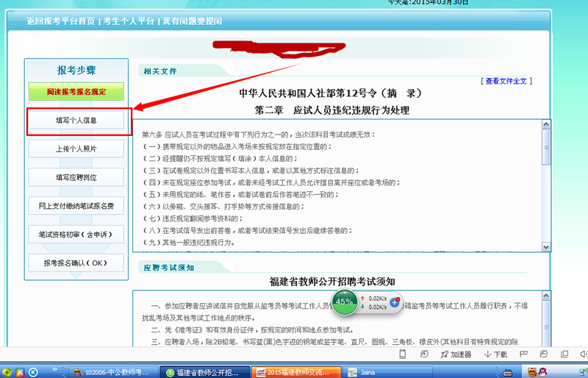The image size is (588, 378).
Task: Click down arrow of 相关文件 scrollbar
Action: coord(545,247)
